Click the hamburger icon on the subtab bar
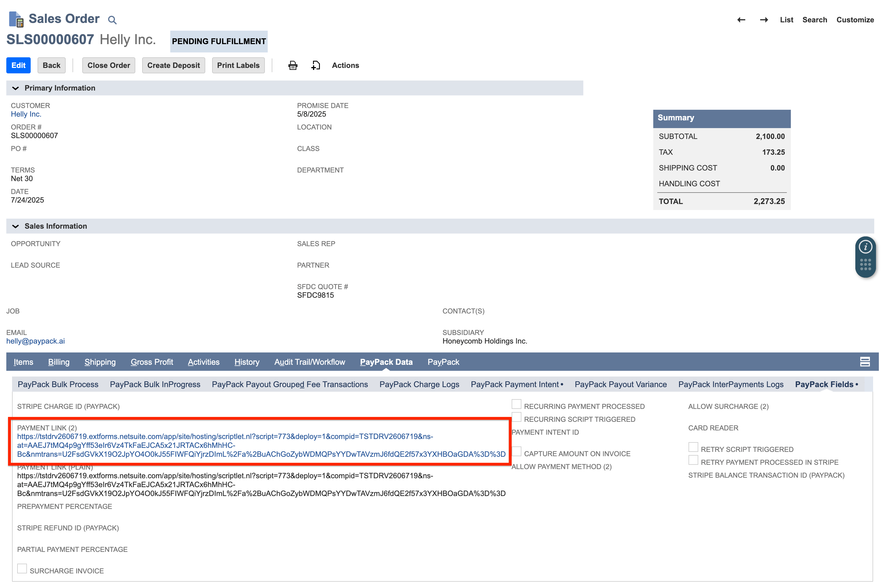Viewport: 884px width, 588px height. pyautogui.click(x=865, y=362)
